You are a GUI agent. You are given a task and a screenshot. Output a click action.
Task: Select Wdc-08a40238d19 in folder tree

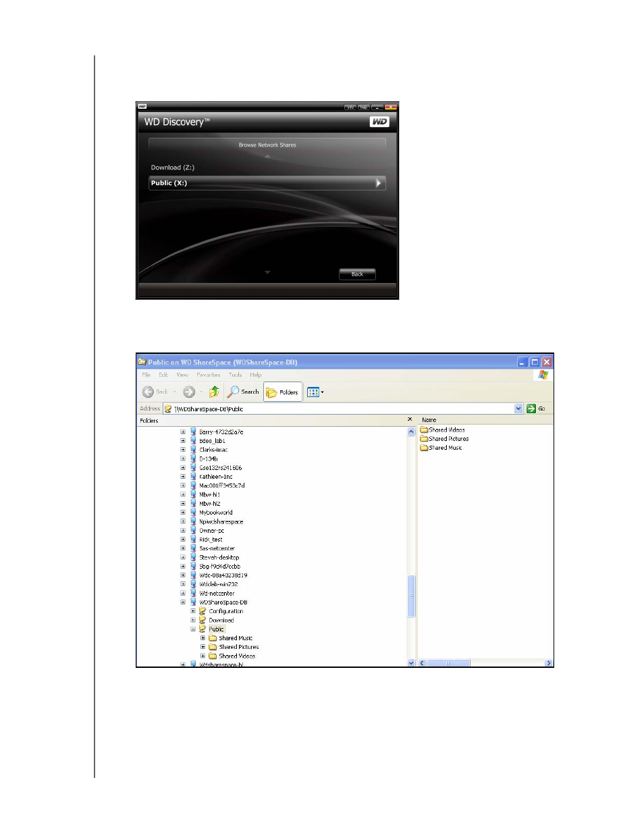(223, 575)
